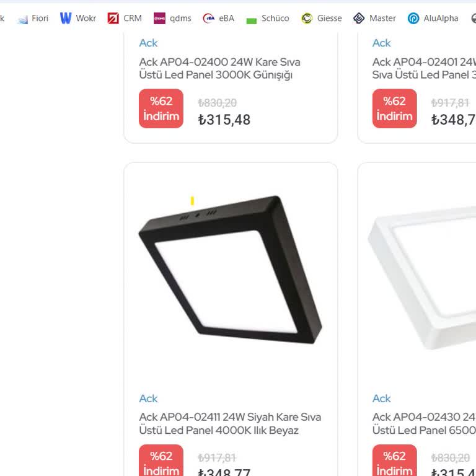Click the Ack brand link above AP04-02411
This screenshot has height=476, width=476.
point(148,399)
